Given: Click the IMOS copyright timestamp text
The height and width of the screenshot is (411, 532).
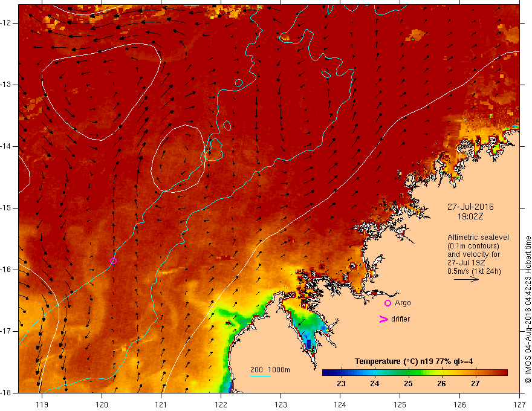Looking at the screenshot, I should click(x=528, y=309).
